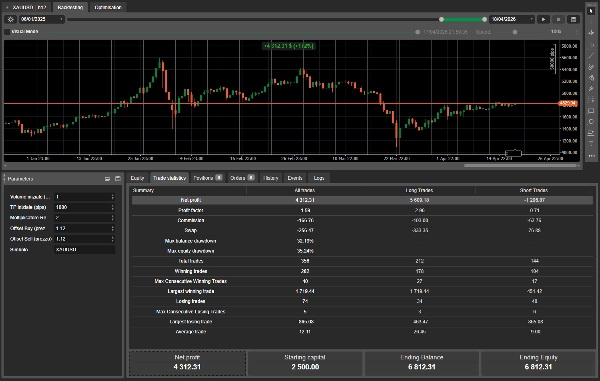Click the chart horizontal scrollbar thumb
This screenshot has width=600, height=381.
520,166
